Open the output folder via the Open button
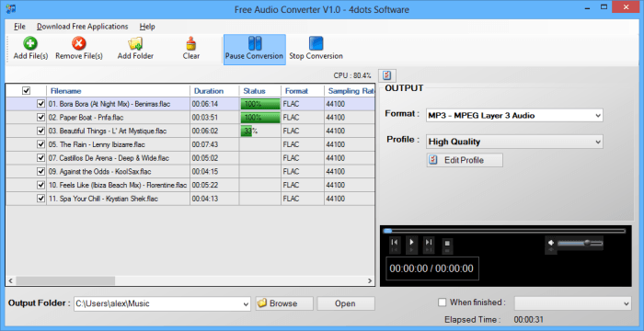 tap(346, 303)
